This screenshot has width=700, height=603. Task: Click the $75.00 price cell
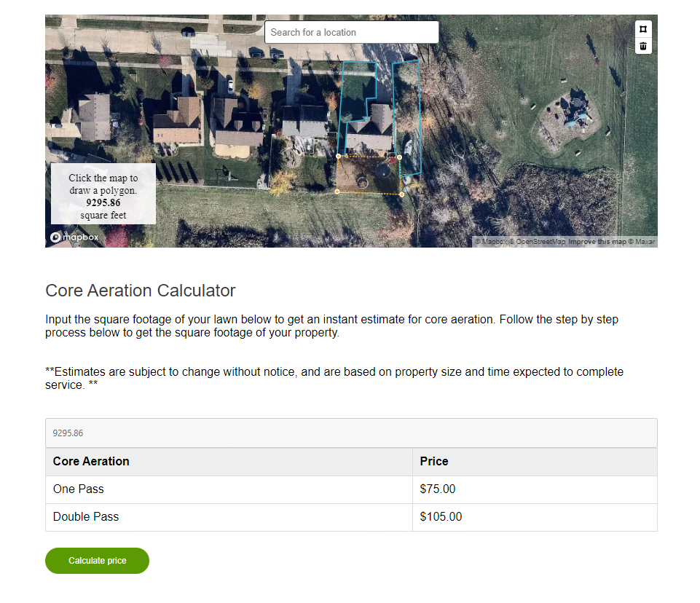[535, 489]
